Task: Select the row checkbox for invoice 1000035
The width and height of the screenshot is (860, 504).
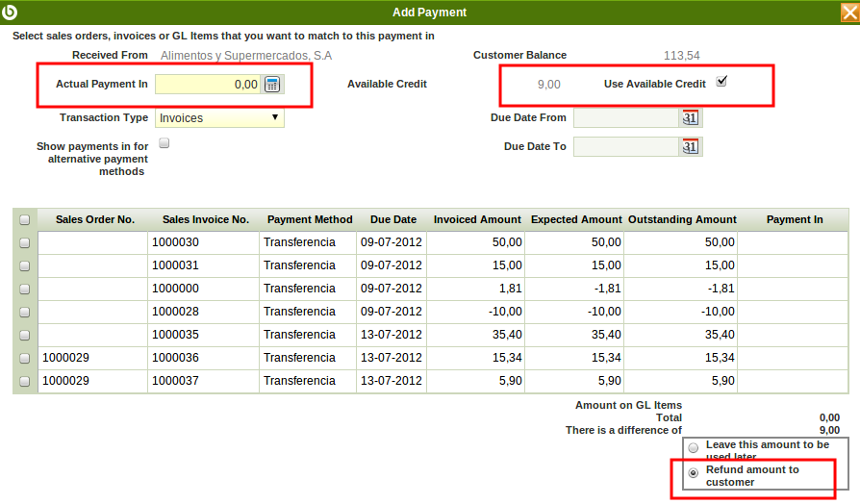Action: tap(25, 336)
